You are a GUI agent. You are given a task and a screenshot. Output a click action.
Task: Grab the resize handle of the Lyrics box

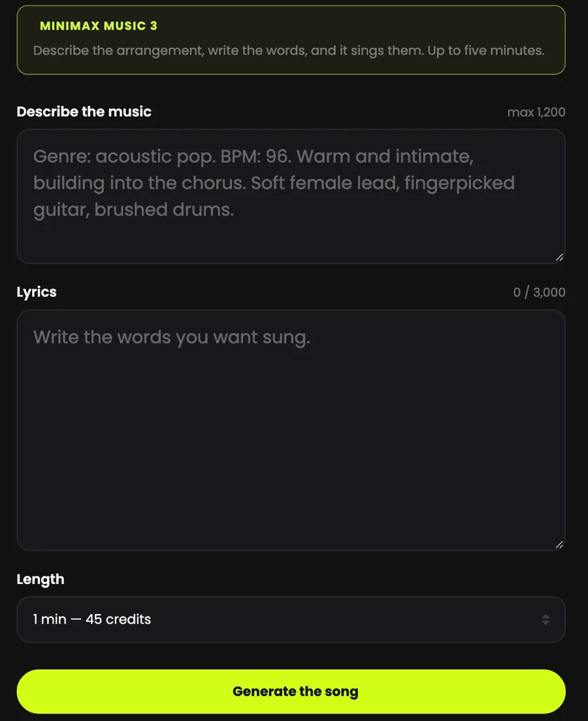559,545
